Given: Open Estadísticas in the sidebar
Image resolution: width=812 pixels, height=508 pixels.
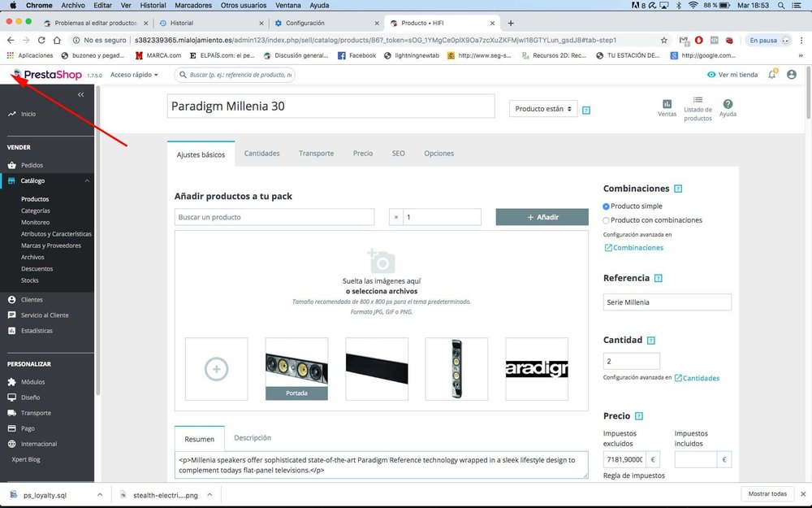Looking at the screenshot, I should pyautogui.click(x=37, y=331).
